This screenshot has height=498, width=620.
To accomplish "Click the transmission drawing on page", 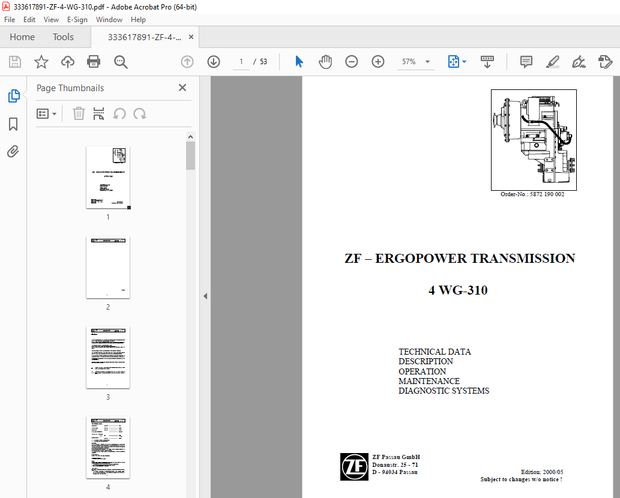I will tap(533, 140).
